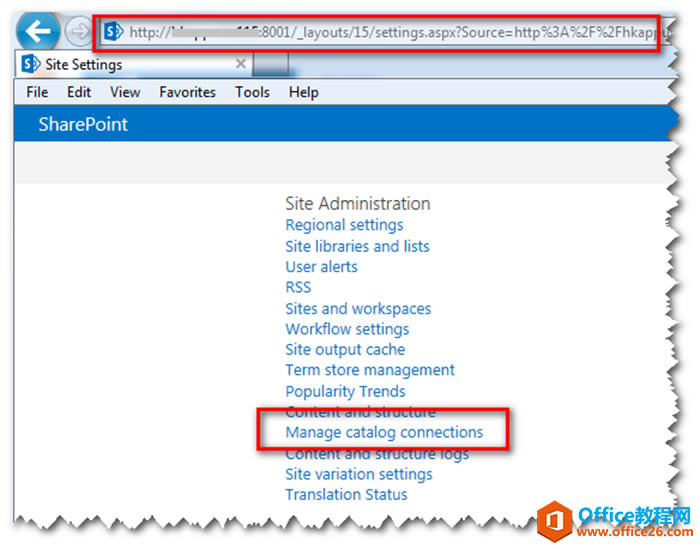This screenshot has height=549, width=700.
Task: Open the RSS settings link
Action: point(298,287)
